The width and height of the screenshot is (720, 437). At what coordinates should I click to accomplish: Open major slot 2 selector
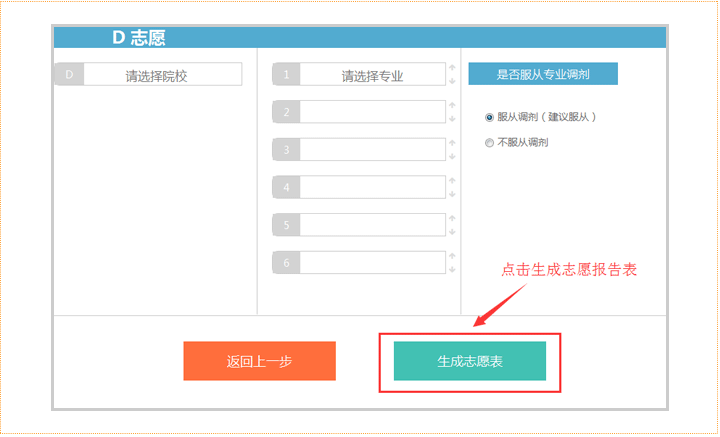click(359, 112)
